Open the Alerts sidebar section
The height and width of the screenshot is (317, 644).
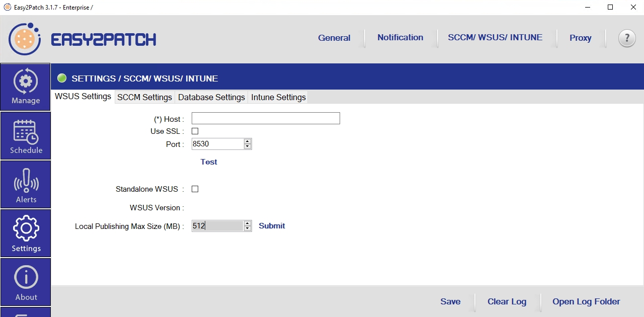[x=26, y=185]
